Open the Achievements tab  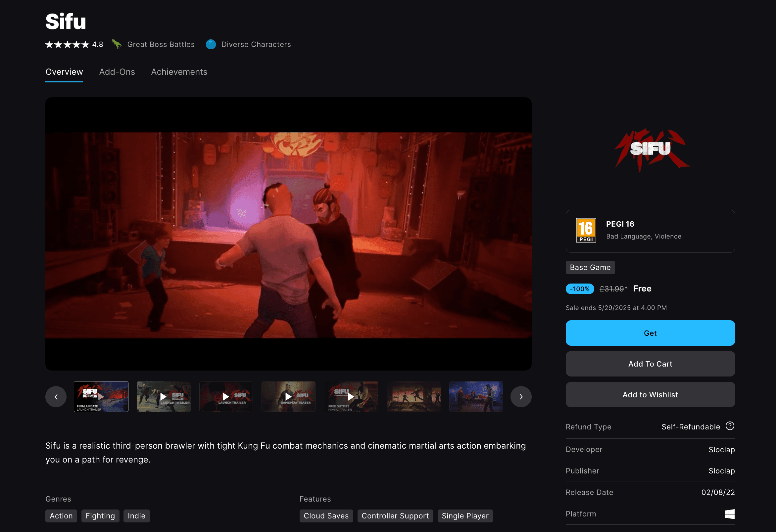point(179,72)
